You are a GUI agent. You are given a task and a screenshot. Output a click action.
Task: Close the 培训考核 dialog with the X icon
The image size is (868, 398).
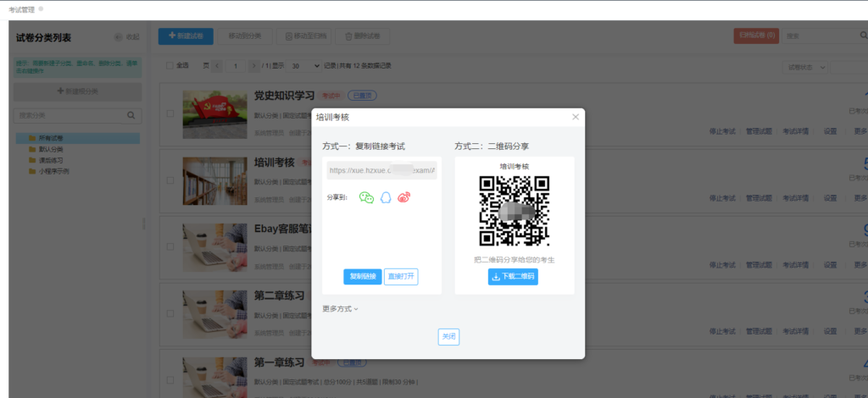click(x=576, y=117)
